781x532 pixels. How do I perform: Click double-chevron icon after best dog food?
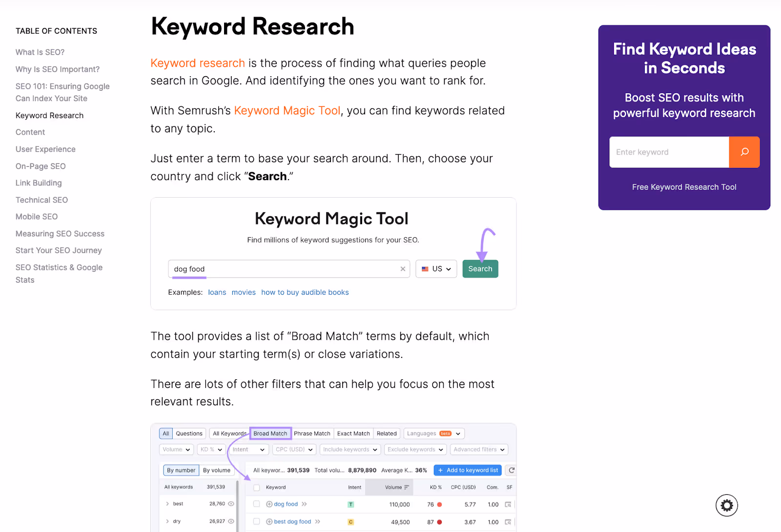(318, 522)
